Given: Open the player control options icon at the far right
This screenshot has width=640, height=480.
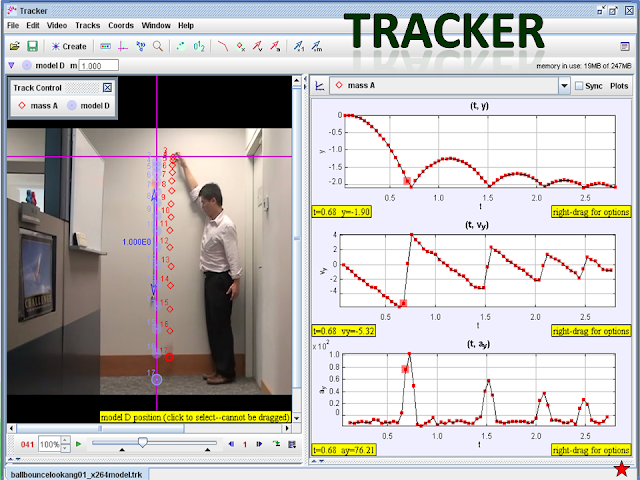Looking at the screenshot, I should click(292, 444).
